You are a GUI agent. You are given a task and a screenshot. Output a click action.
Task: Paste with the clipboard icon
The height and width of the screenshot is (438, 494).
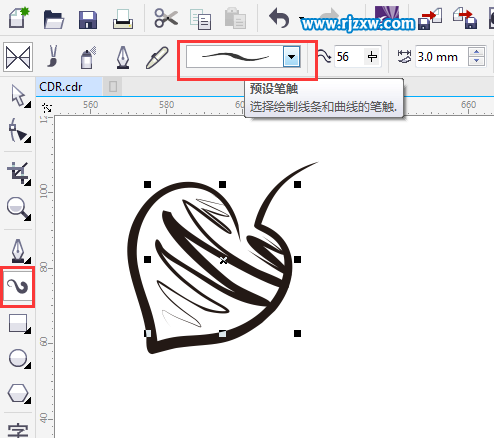pos(235,19)
